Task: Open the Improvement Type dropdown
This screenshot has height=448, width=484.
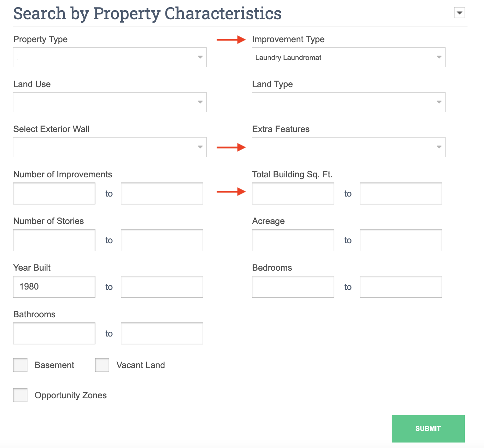Action: (348, 57)
